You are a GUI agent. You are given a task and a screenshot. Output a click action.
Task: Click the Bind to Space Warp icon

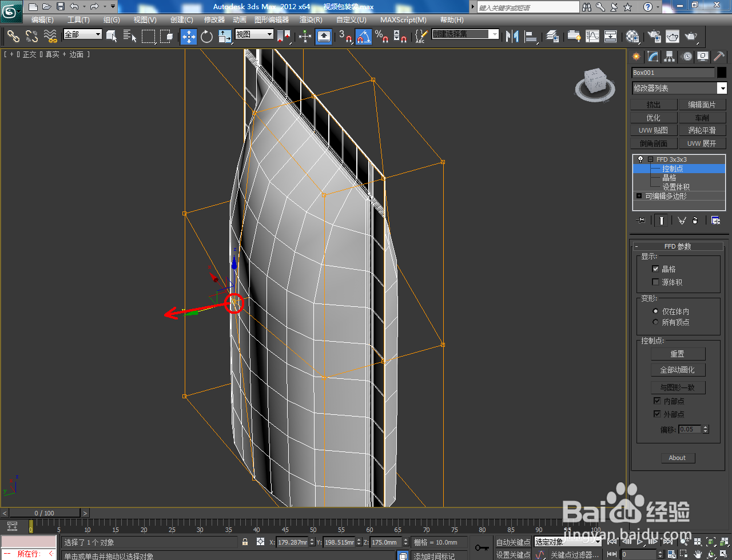(51, 37)
